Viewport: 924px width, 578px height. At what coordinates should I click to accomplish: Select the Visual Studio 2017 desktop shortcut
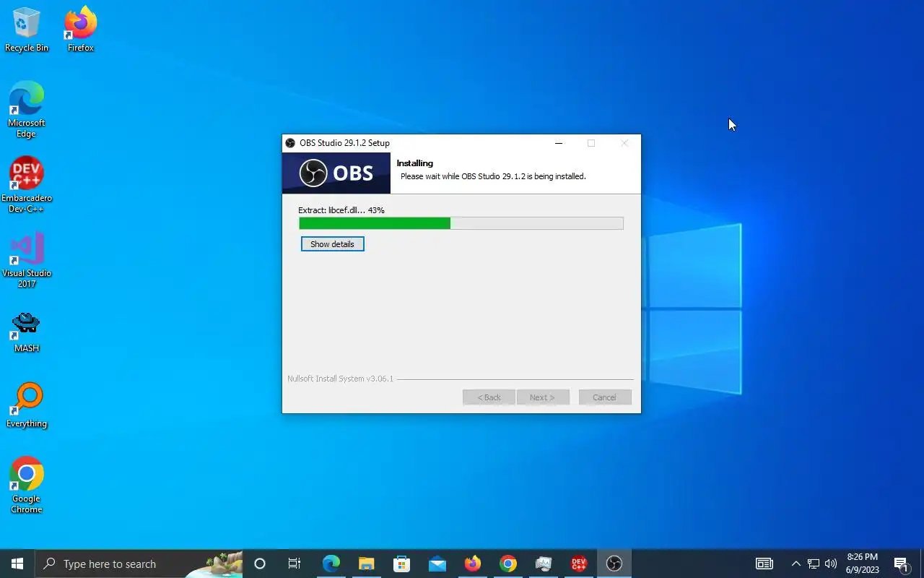tap(26, 260)
